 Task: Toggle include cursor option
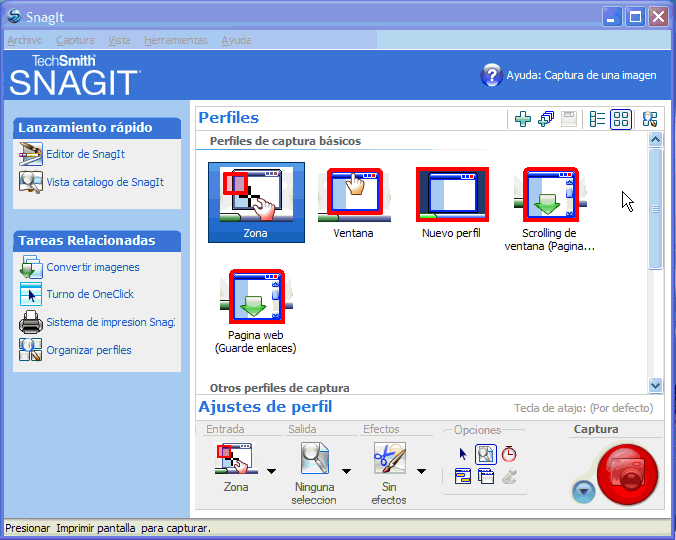(x=463, y=454)
